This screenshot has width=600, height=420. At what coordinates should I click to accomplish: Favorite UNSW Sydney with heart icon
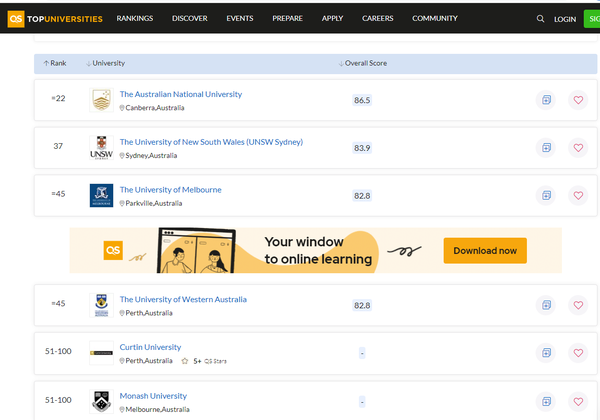578,148
